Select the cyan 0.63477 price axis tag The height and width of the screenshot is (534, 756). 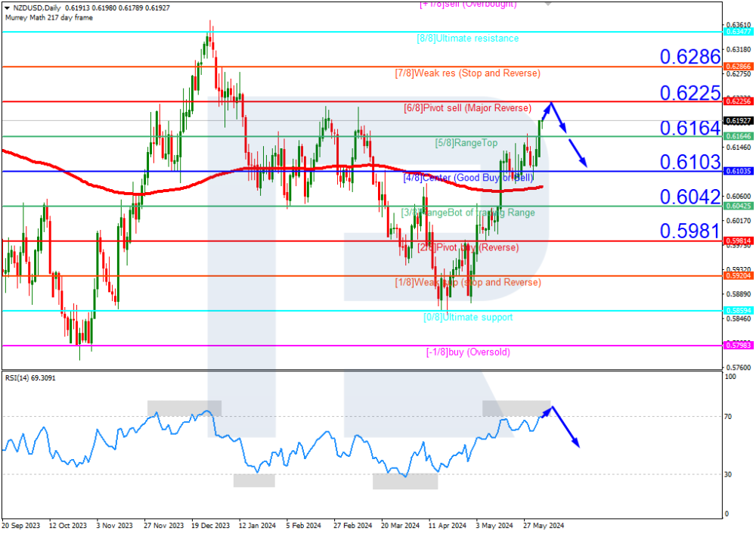738,32
